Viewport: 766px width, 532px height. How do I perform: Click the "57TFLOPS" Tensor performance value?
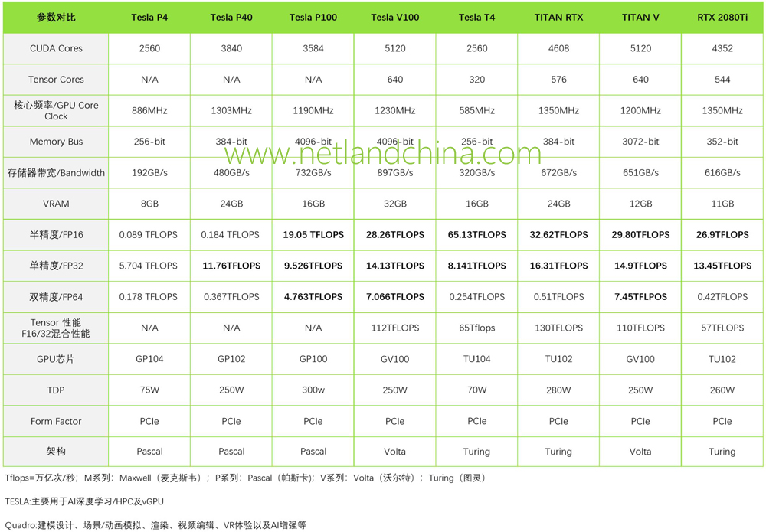click(x=722, y=328)
